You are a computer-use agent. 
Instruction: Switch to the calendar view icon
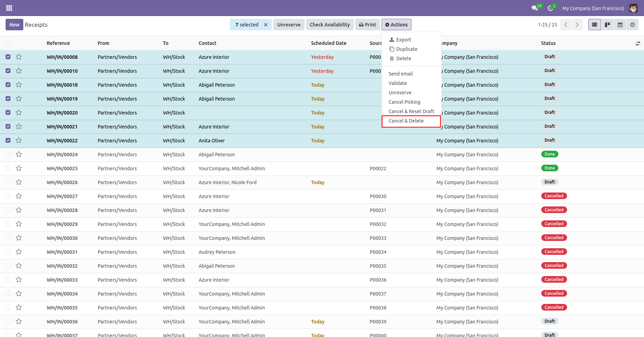pyautogui.click(x=620, y=25)
